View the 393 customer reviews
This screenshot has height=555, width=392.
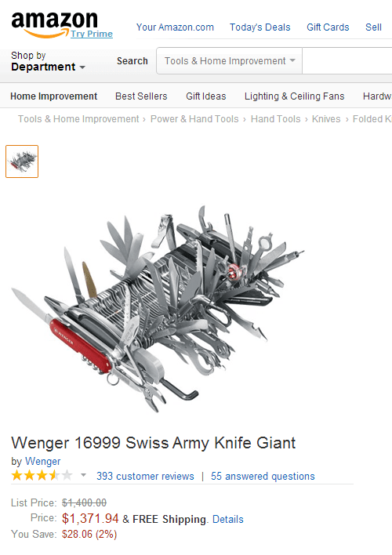pos(145,476)
